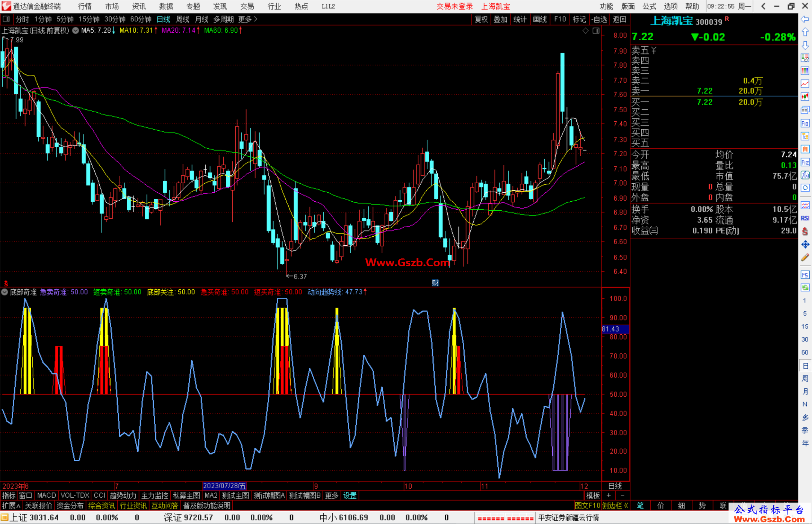Open the F12 trading icon
The height and width of the screenshot is (524, 812).
805,162
